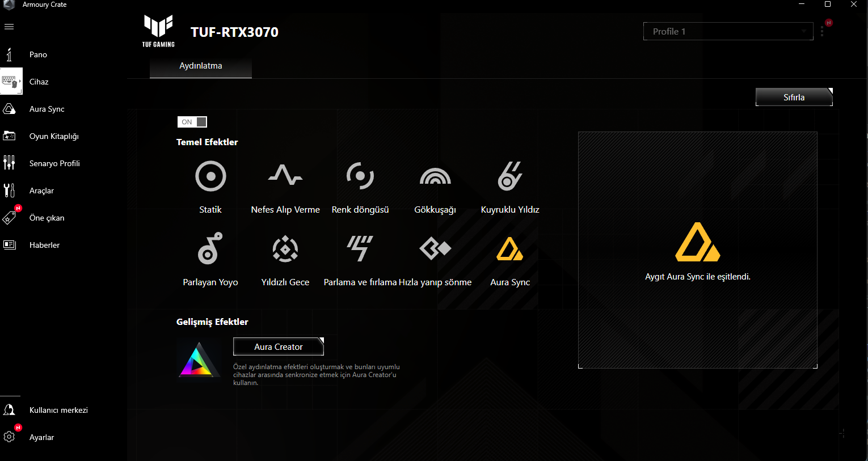The image size is (868, 461).
Task: Pick the Renk döngüsü effect icon
Action: [360, 176]
